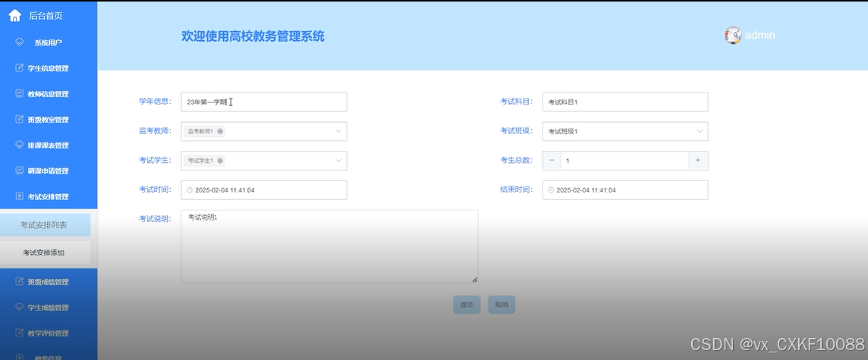
Task: Click the admin username link
Action: (x=760, y=36)
